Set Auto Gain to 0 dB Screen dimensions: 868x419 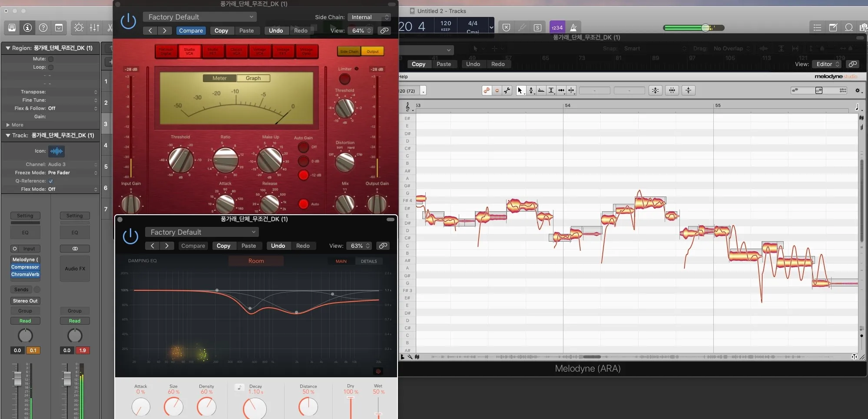pyautogui.click(x=303, y=161)
